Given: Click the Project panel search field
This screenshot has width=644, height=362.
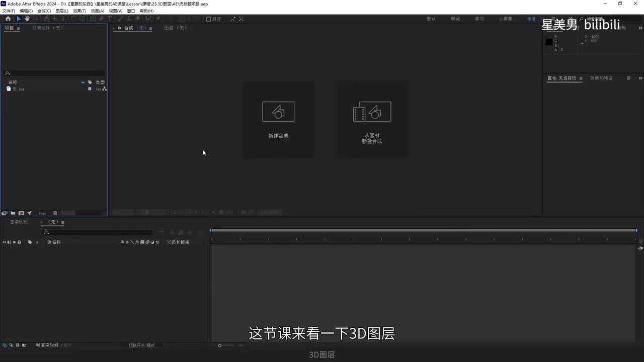Looking at the screenshot, I should [x=54, y=73].
